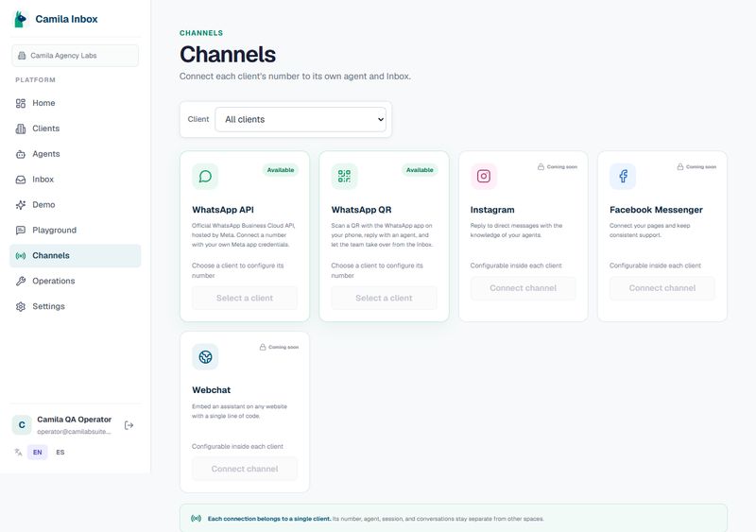Switch language to EN
This screenshot has height=532, width=756.
[x=38, y=453]
